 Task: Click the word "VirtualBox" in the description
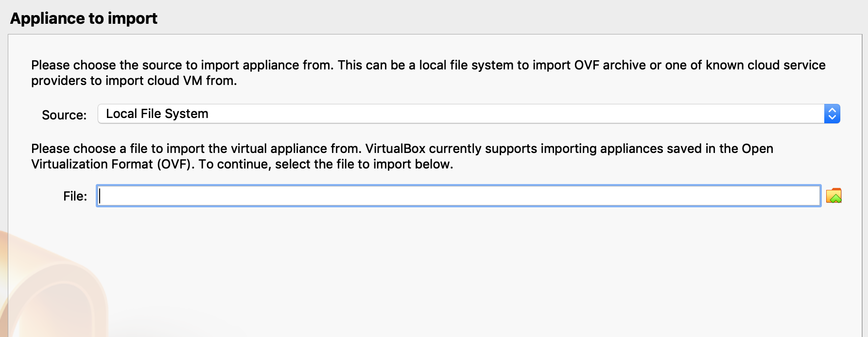(395, 149)
